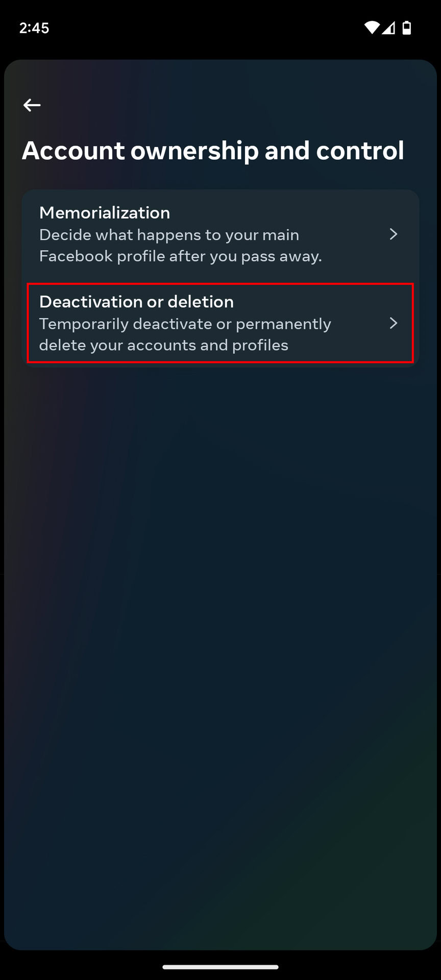
Task: Tap the back arrow icon
Action: point(32,105)
